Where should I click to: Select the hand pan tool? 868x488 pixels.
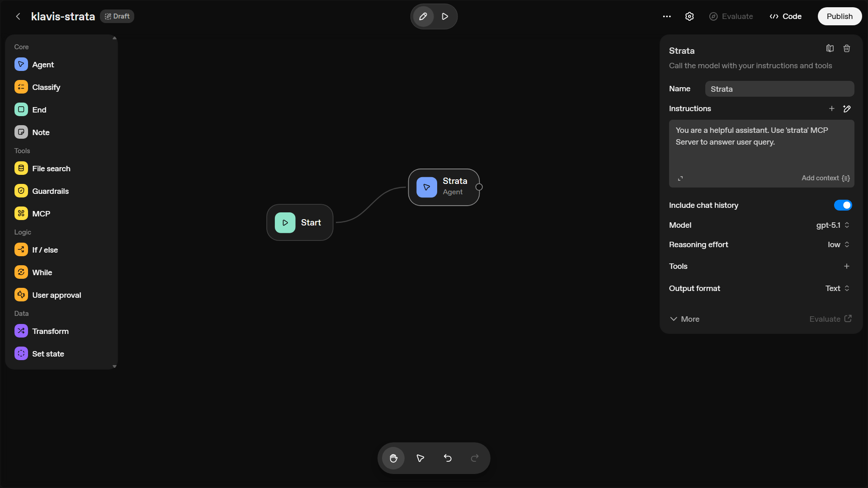393,458
